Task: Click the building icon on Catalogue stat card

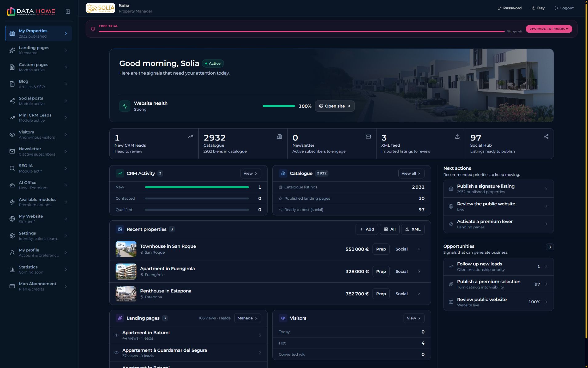Action: coord(279,137)
